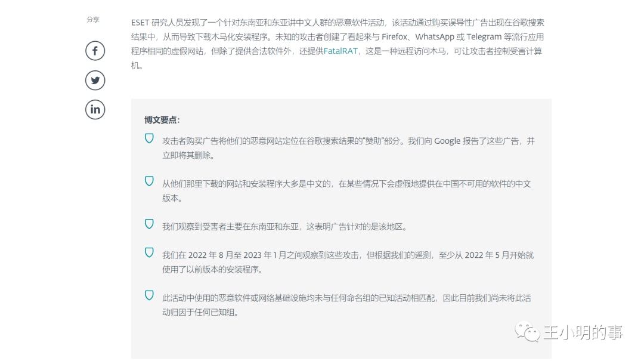
Task: Click the text 我们观察到受害者主要在东南亚和东亚
Action: [230, 227]
